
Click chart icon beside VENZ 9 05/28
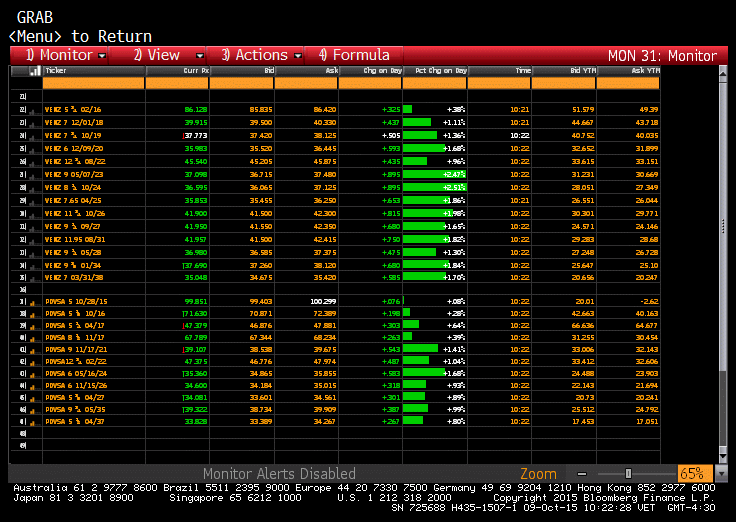(33, 254)
